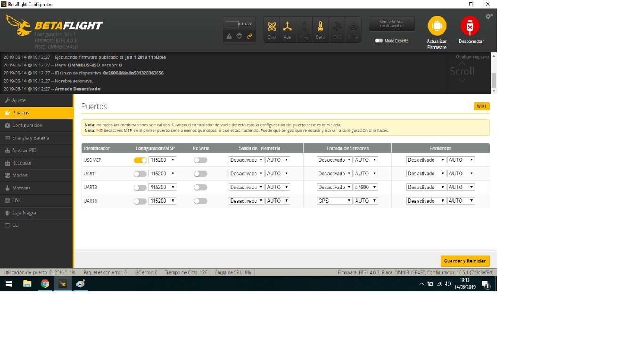Open settings gear in top-right corner
This screenshot has width=644, height=362.
pos(489,16)
